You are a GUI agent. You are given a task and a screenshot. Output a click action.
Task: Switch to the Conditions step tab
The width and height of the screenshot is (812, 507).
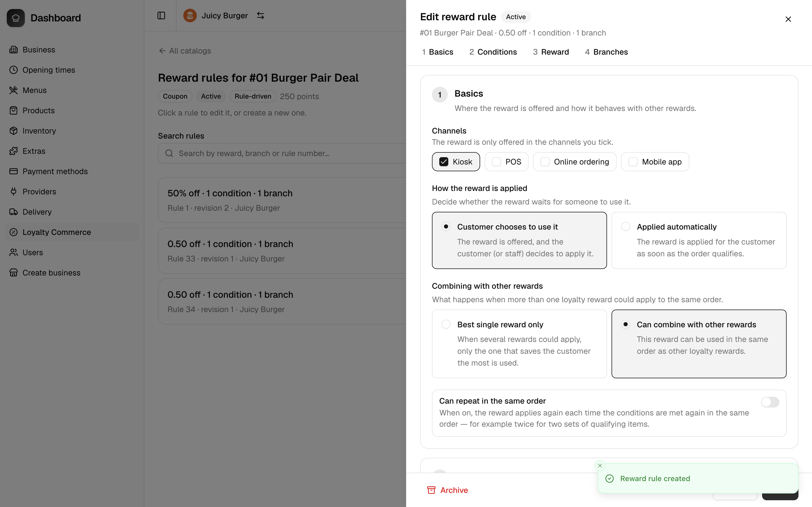pyautogui.click(x=493, y=52)
